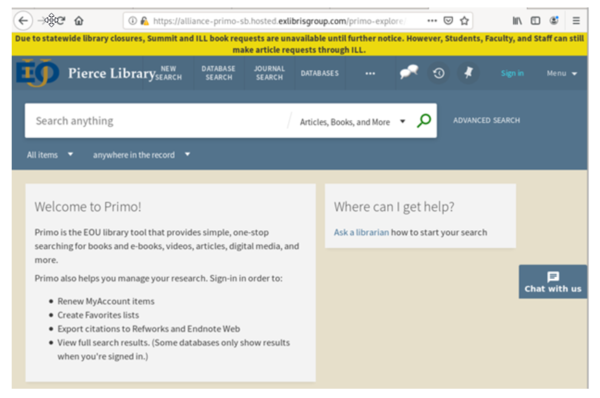The height and width of the screenshot is (398, 600).
Task: Open Articles, Books, and More scope dropdown
Action: click(x=352, y=122)
